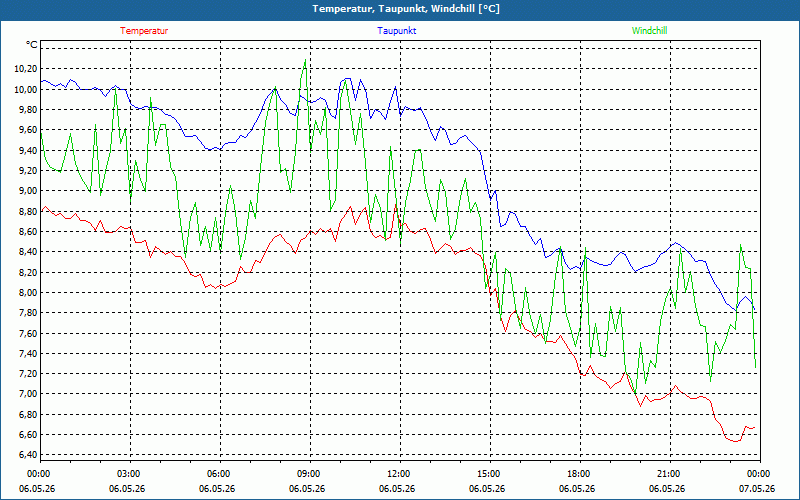Click the '06.05.26' date under 03:00
The image size is (800, 500).
(127, 489)
